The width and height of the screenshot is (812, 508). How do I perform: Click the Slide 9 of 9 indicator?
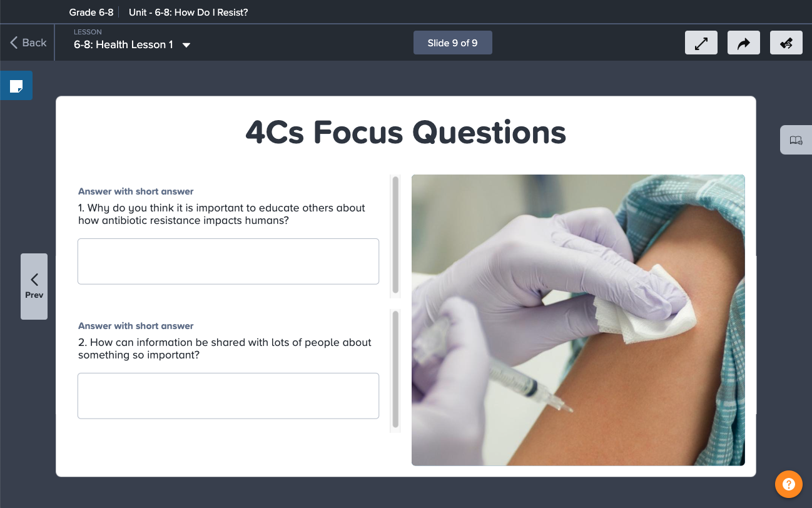coord(453,43)
